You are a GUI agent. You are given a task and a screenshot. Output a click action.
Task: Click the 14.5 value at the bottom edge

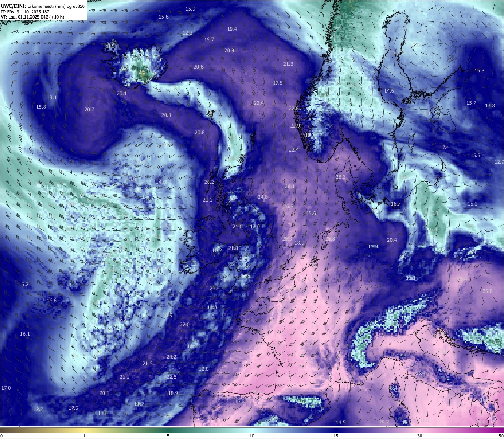[341, 422]
